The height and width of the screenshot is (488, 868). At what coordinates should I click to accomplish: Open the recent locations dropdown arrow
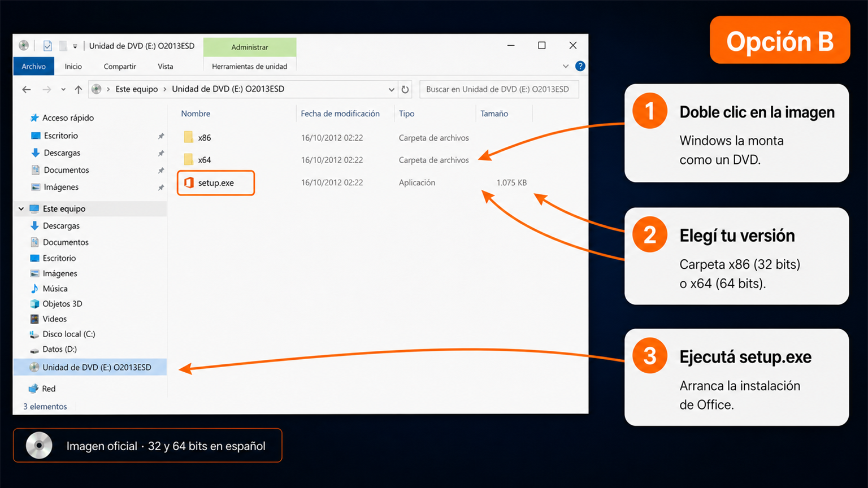pos(63,89)
